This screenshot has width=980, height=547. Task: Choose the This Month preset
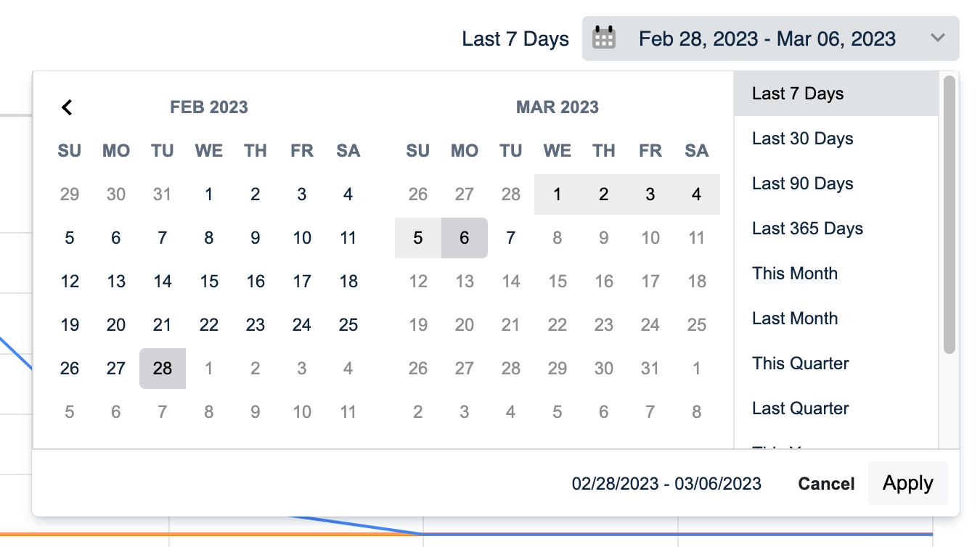[795, 273]
